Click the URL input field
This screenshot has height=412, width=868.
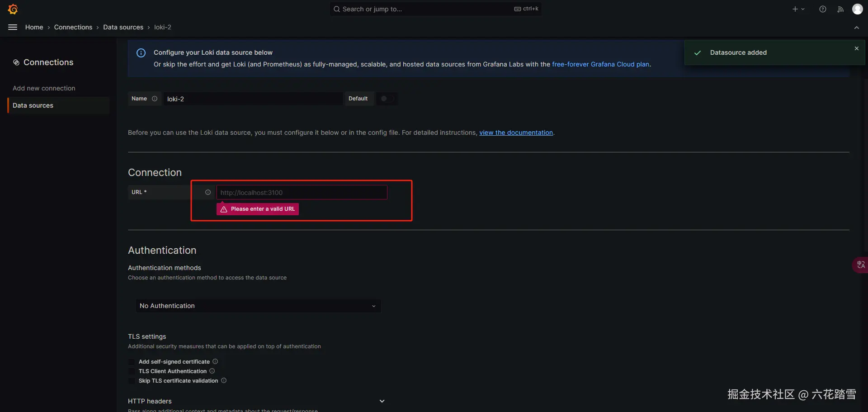(302, 192)
